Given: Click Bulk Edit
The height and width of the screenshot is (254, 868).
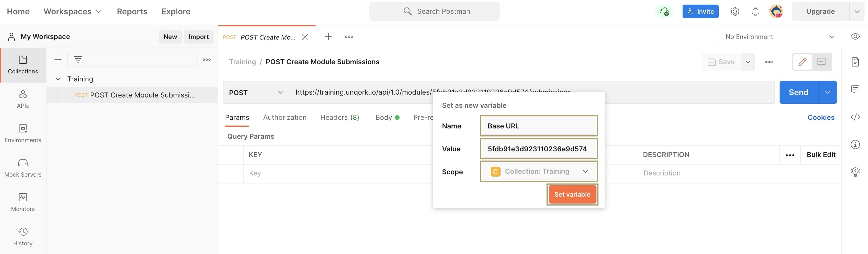Looking at the screenshot, I should point(821,155).
